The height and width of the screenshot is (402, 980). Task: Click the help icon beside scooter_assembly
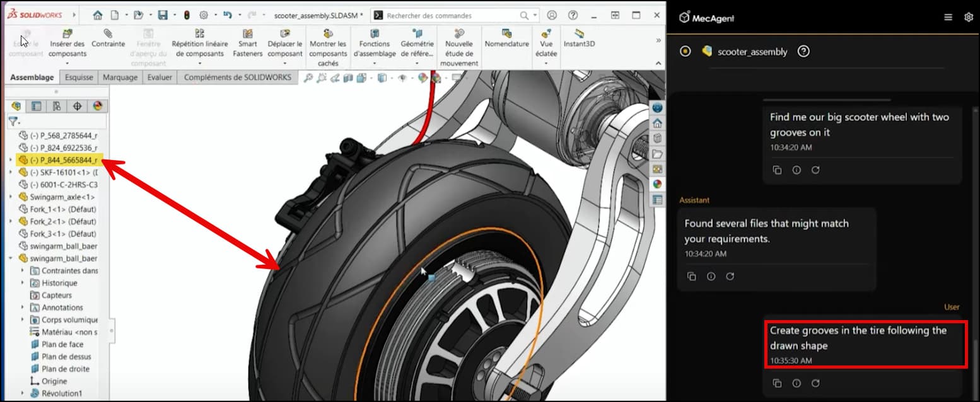pyautogui.click(x=803, y=52)
